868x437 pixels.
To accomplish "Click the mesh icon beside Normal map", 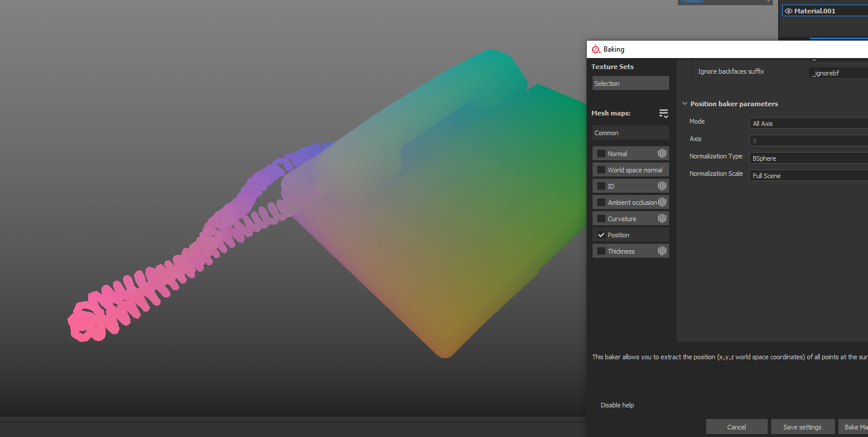I will pos(662,154).
